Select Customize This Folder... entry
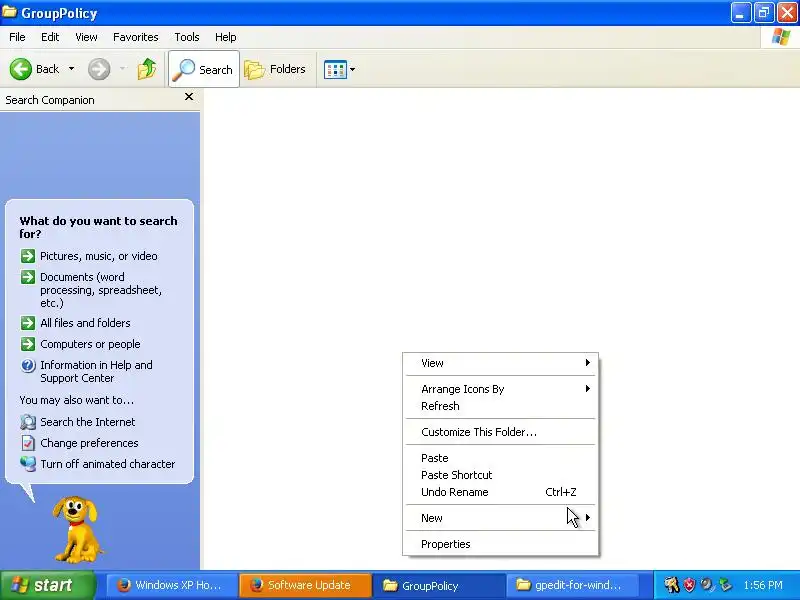 (500, 432)
